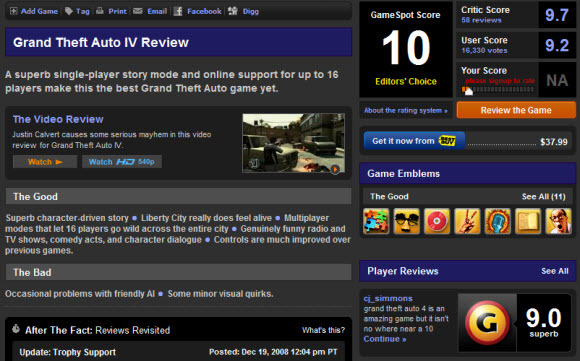The height and width of the screenshot is (361, 580).
Task: Click the Email envelope icon
Action: click(138, 11)
